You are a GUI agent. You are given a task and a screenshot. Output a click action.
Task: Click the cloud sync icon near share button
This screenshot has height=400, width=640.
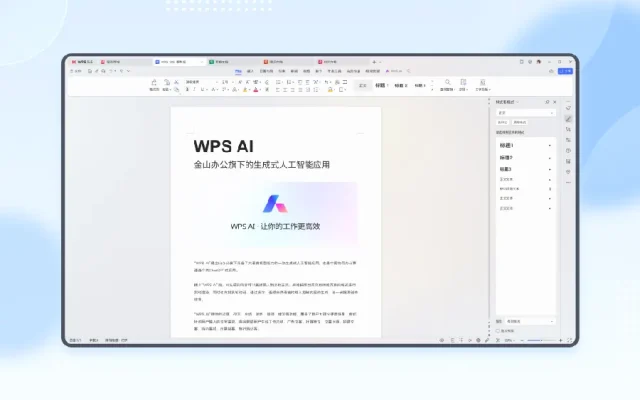pyautogui.click(x=551, y=71)
